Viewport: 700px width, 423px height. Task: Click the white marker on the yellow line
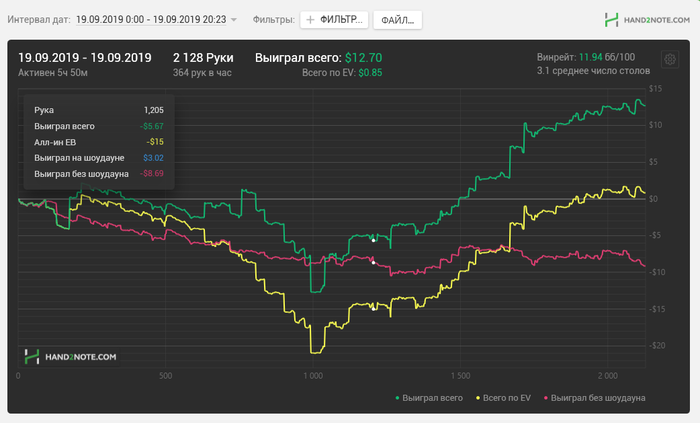point(374,309)
